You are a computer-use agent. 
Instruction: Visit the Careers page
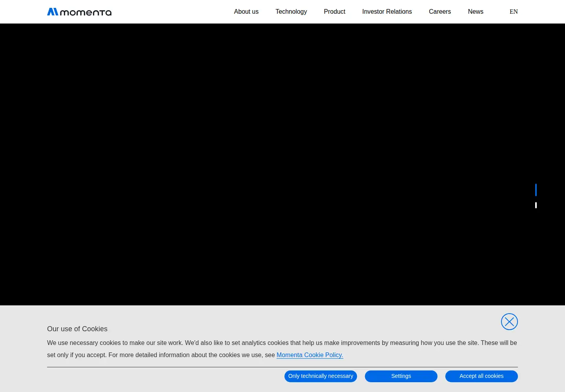click(440, 12)
